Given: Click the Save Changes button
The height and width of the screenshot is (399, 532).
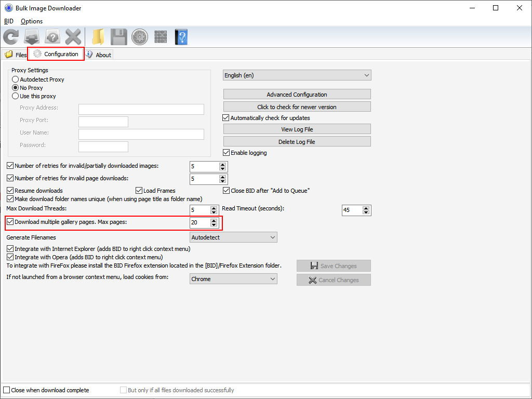Looking at the screenshot, I should click(x=334, y=266).
